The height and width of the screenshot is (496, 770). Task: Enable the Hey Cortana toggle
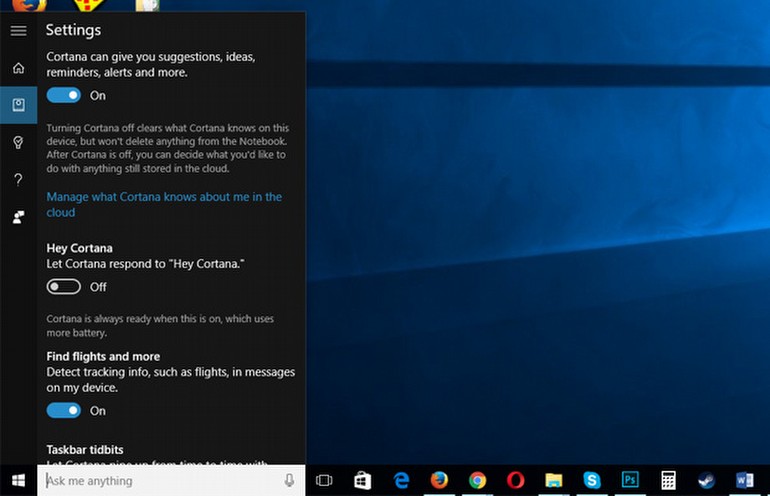[64, 287]
